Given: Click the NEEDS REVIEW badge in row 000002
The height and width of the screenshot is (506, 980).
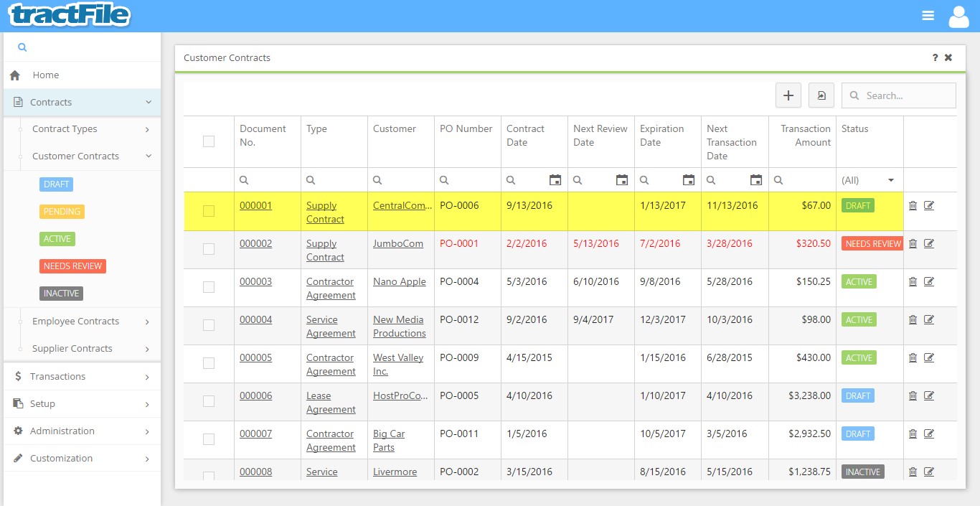Looking at the screenshot, I should (873, 244).
